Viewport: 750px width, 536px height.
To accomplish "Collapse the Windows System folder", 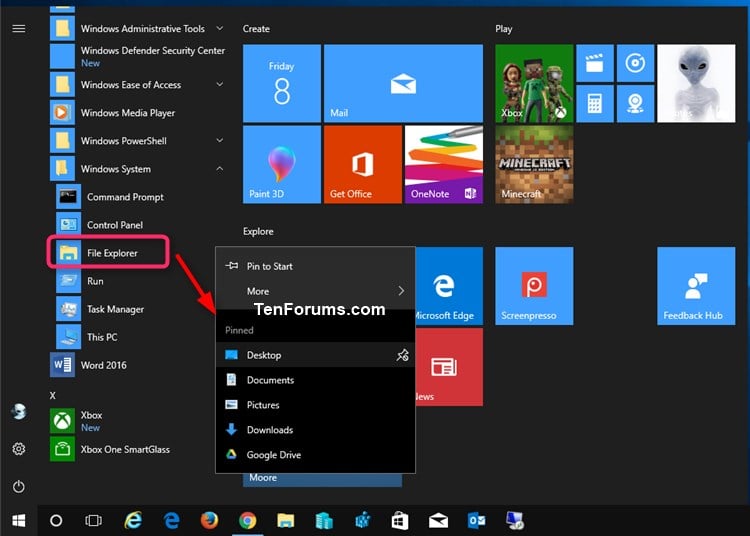I will coord(220,169).
